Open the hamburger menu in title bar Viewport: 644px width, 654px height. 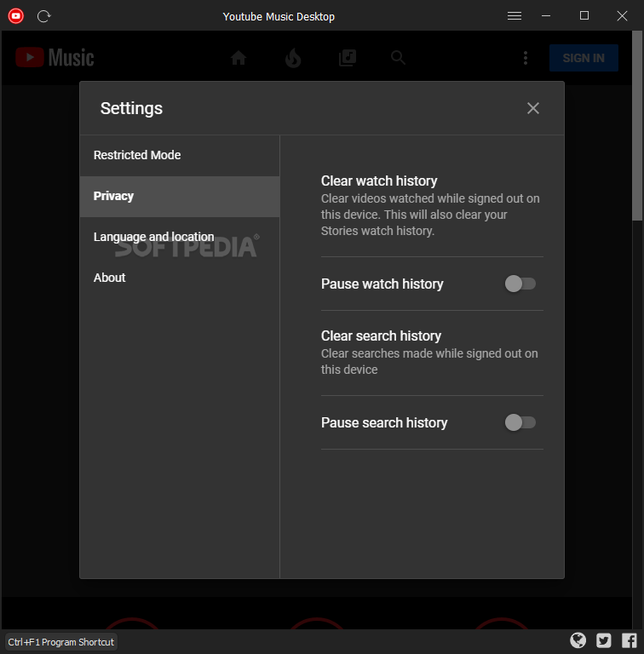515,16
